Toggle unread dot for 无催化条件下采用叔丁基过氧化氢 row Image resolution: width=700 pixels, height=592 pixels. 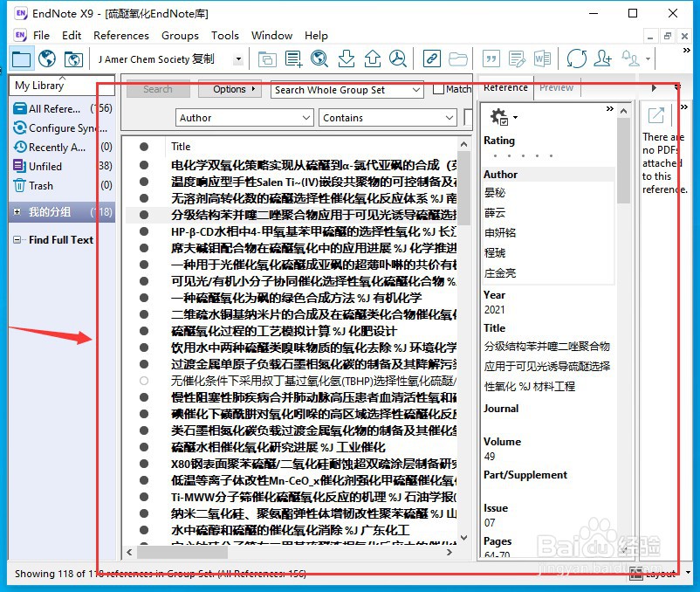tap(144, 381)
